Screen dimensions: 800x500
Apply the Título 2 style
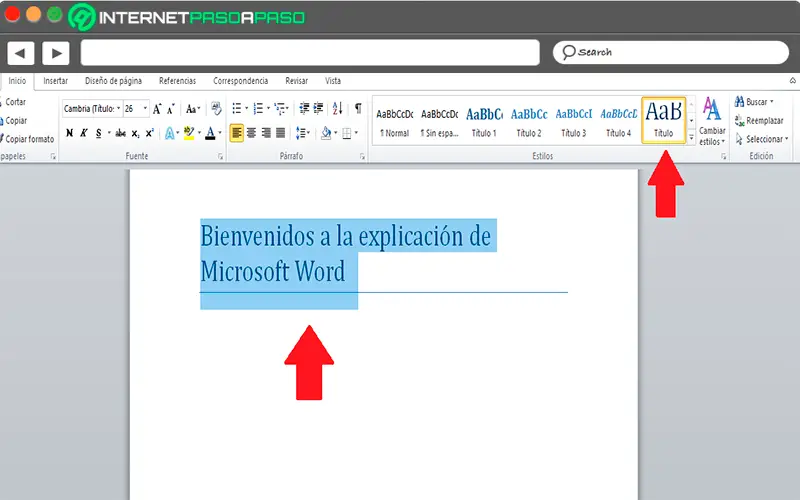point(528,121)
